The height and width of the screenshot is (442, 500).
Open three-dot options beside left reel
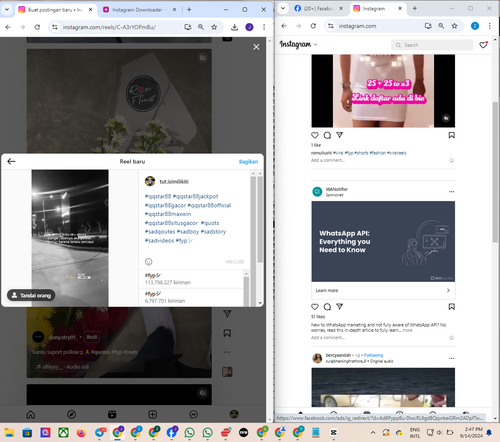(227, 352)
